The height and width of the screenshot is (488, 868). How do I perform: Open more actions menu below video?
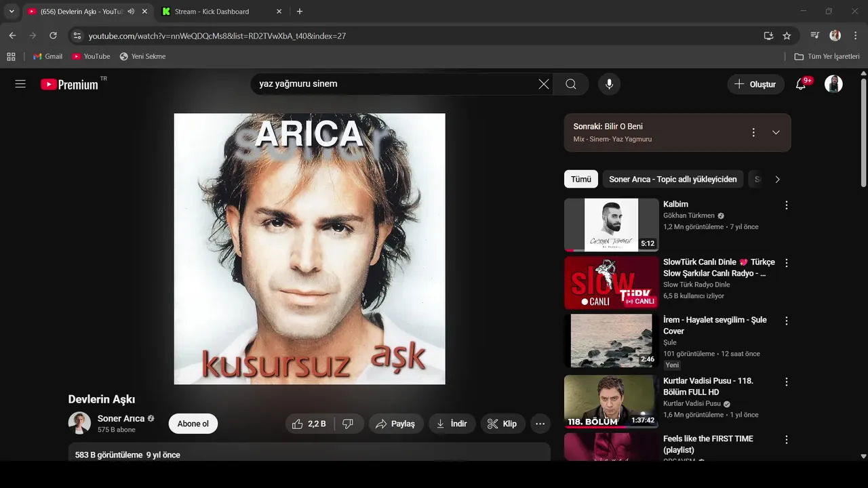(540, 424)
